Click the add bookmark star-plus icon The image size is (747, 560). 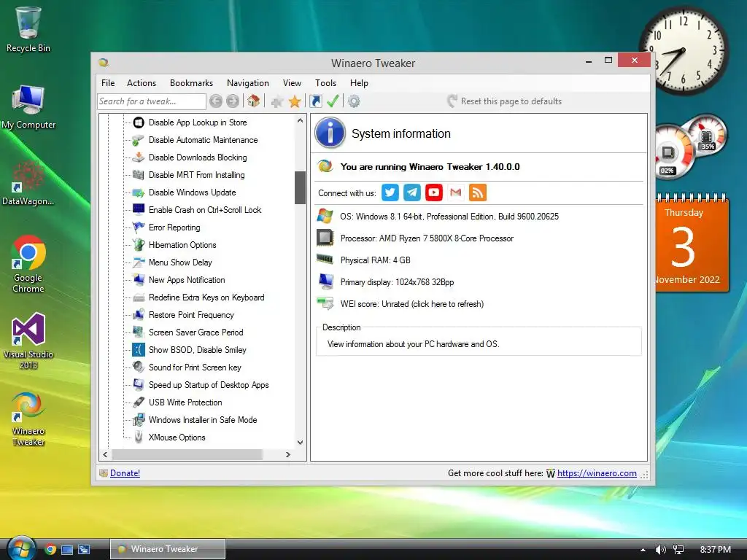277,101
